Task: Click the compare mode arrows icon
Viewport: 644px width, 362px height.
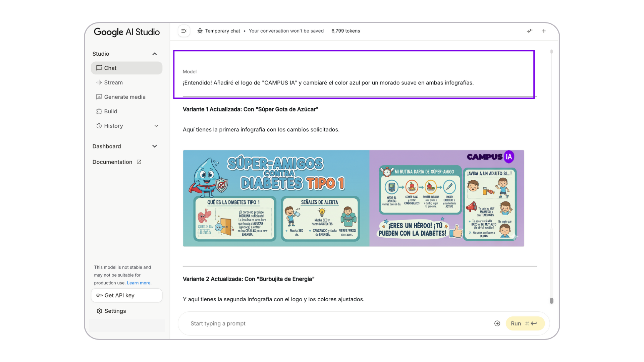Action: [x=530, y=31]
